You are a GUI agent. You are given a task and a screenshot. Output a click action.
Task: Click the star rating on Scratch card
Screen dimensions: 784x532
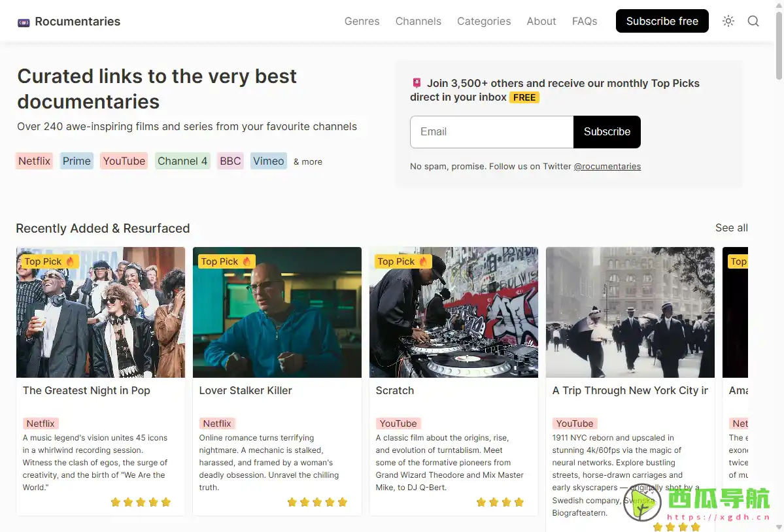(x=500, y=502)
